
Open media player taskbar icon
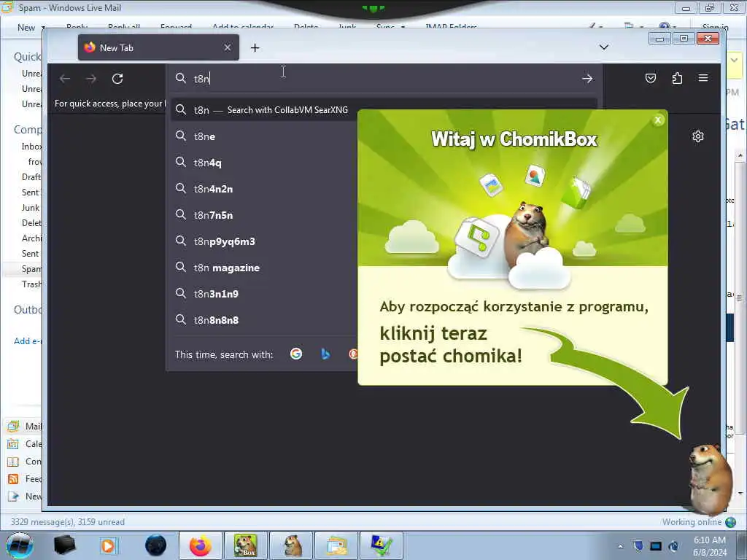coord(109,545)
